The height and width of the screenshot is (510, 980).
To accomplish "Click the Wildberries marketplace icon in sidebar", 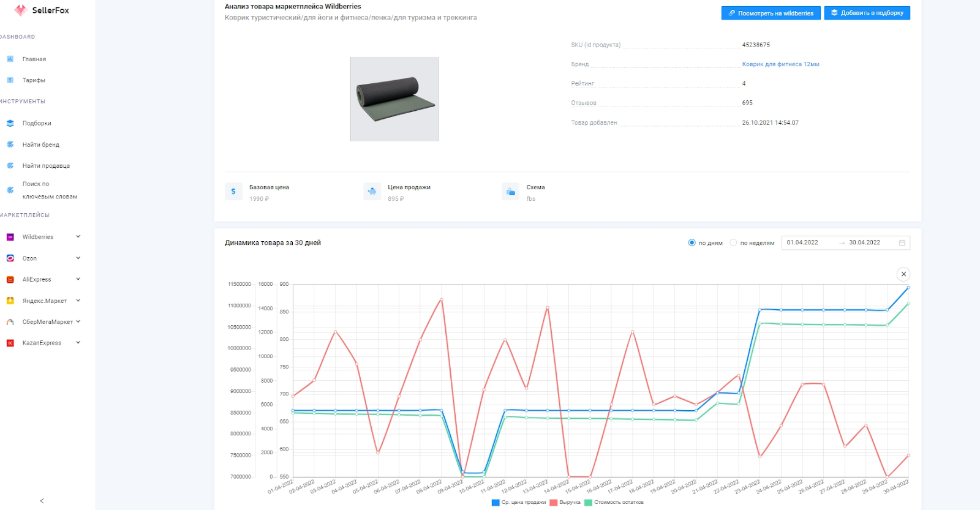I will 10,237.
